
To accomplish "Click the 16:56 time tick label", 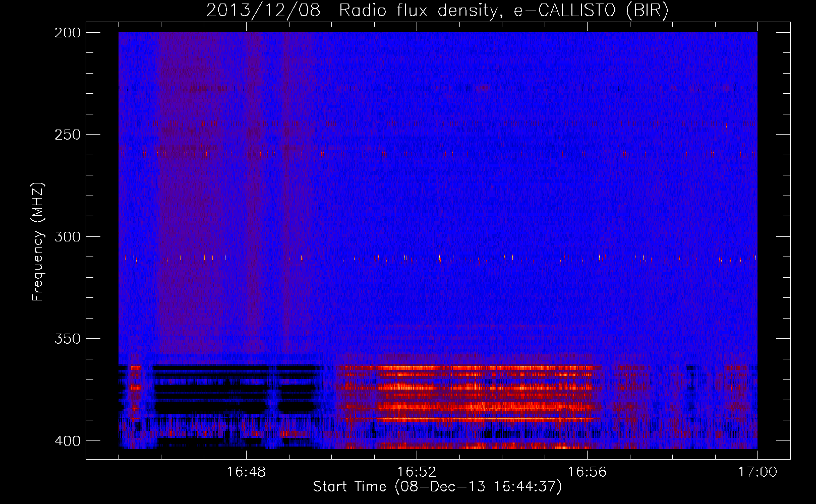I will 587,472.
